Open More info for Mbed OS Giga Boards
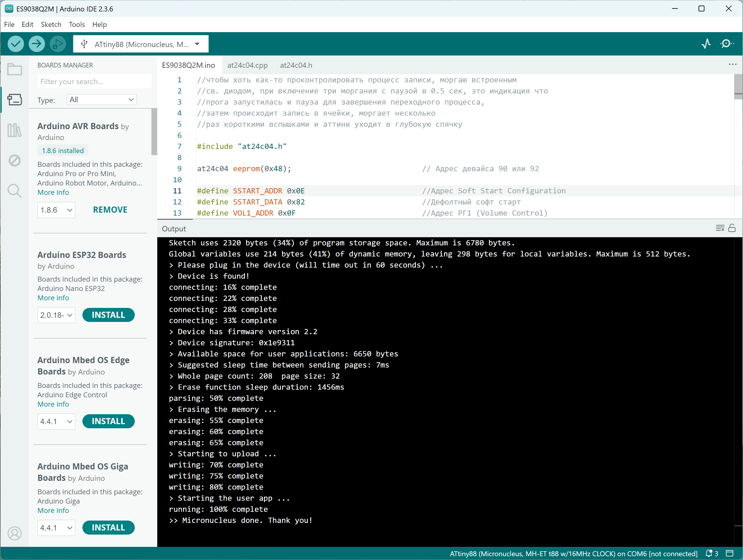This screenshot has height=560, width=743. pyautogui.click(x=53, y=511)
